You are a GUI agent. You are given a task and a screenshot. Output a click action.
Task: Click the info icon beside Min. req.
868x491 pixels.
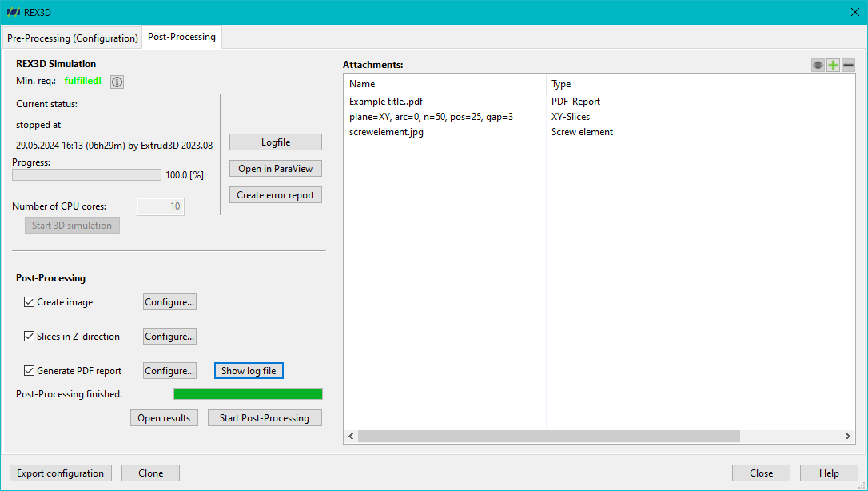(x=117, y=82)
